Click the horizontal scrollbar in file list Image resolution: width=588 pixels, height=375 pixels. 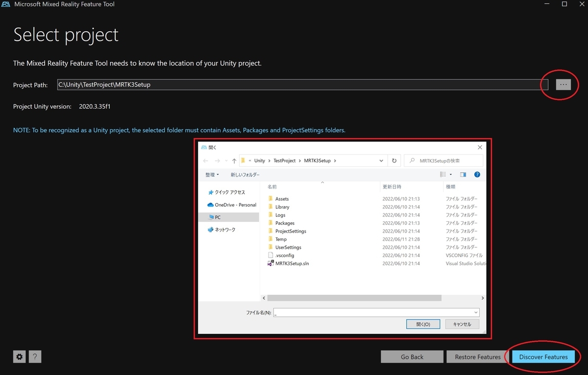click(x=354, y=298)
